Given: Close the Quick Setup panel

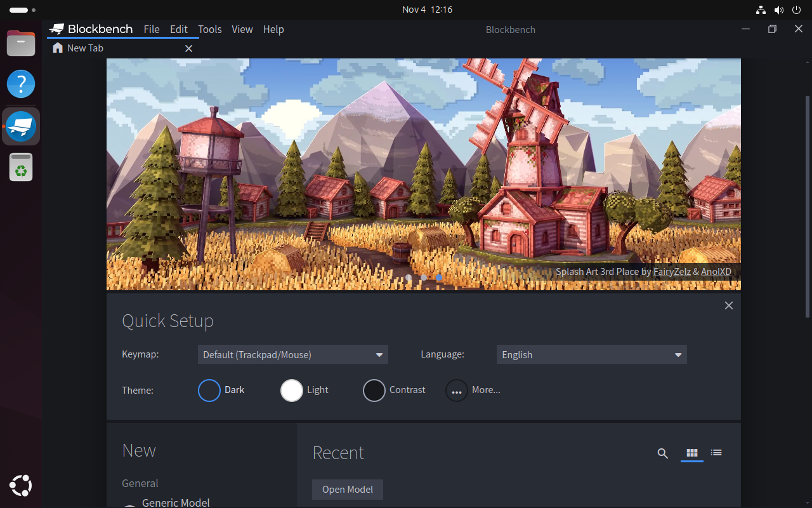Looking at the screenshot, I should (729, 305).
